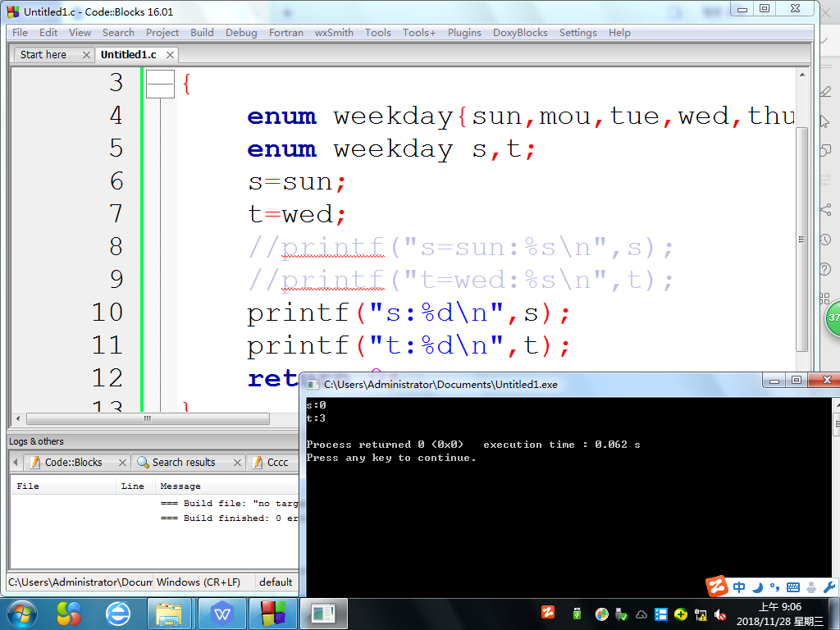
Task: Click the Code::Blocks taskbar button
Action: pos(273,614)
